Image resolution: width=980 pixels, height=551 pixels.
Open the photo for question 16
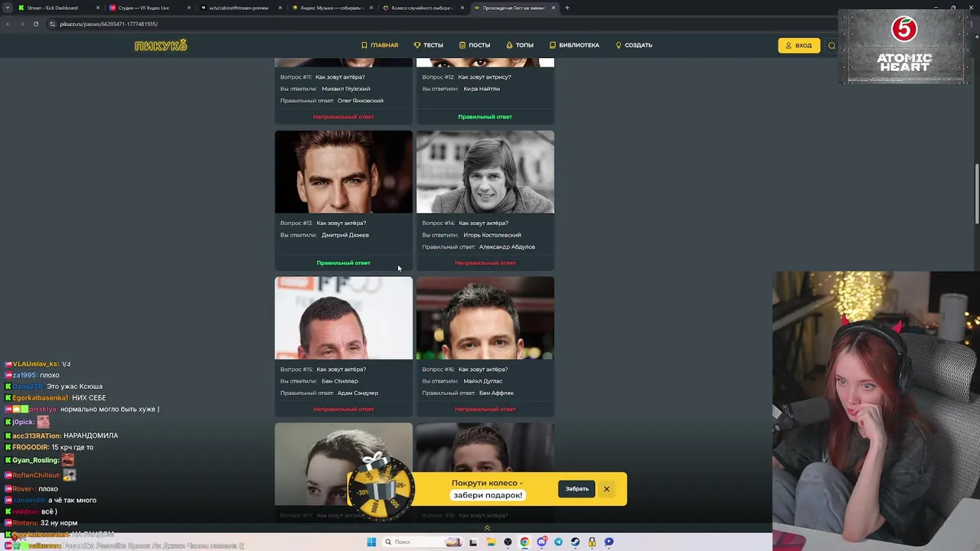[x=485, y=318]
